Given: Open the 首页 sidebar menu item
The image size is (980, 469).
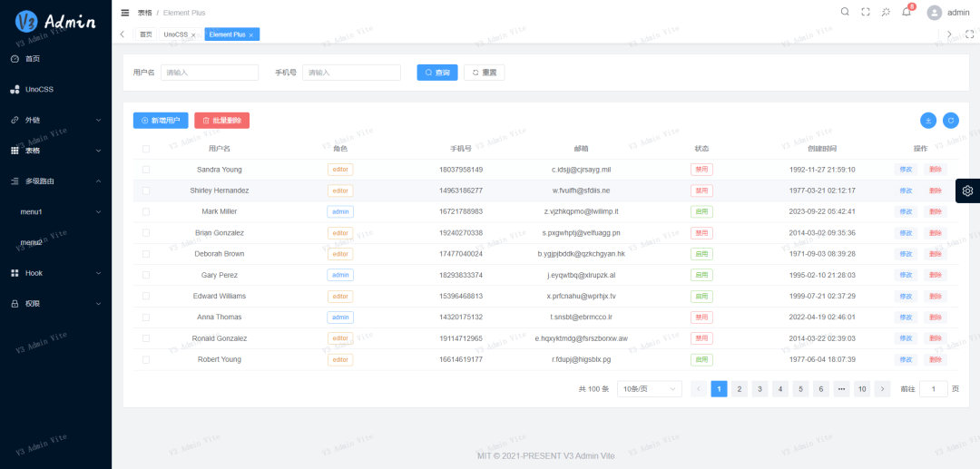Looking at the screenshot, I should coord(33,59).
